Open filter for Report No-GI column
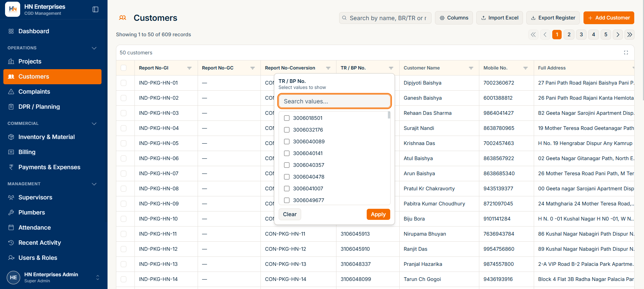 189,68
